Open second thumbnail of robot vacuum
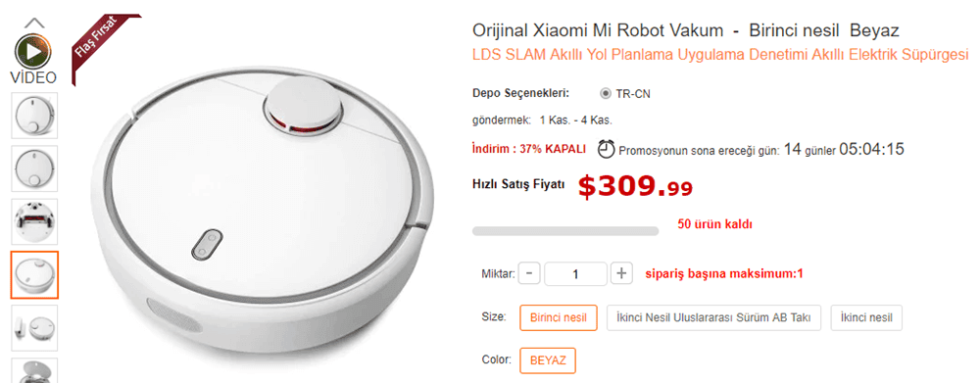 tap(34, 168)
